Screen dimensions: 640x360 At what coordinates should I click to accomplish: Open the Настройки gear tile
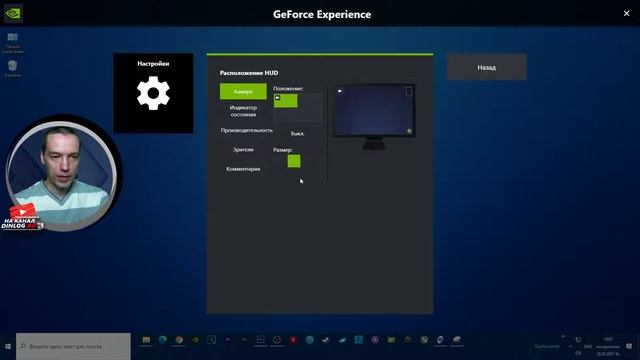point(153,93)
